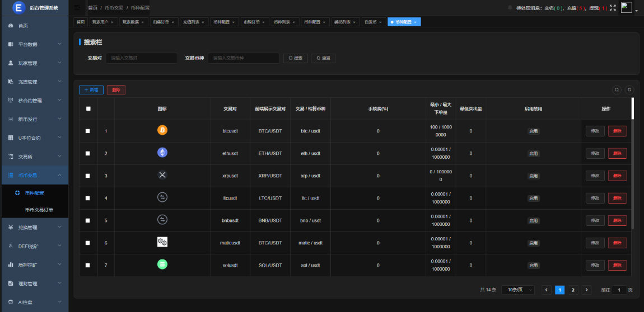Select the checkbox for the maticusdt row

click(88, 243)
